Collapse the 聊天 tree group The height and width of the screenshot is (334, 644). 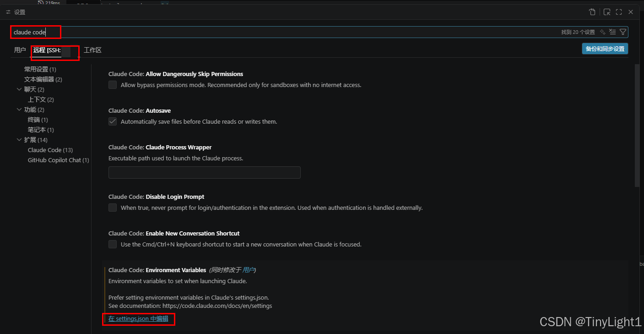coord(19,89)
